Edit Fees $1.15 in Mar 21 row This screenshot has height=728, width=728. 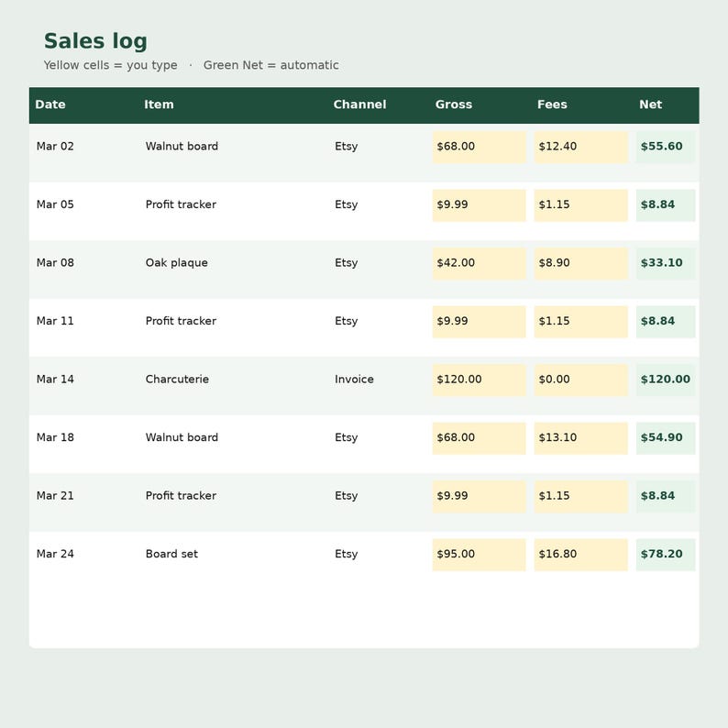(580, 496)
